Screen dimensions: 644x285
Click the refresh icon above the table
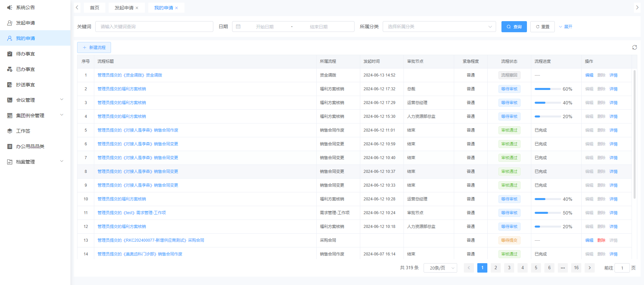634,47
